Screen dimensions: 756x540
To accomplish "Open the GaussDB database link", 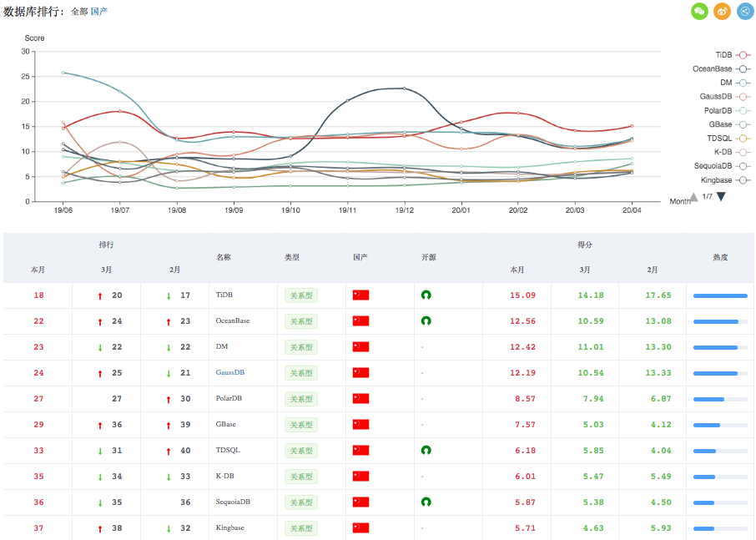I will click(229, 372).
